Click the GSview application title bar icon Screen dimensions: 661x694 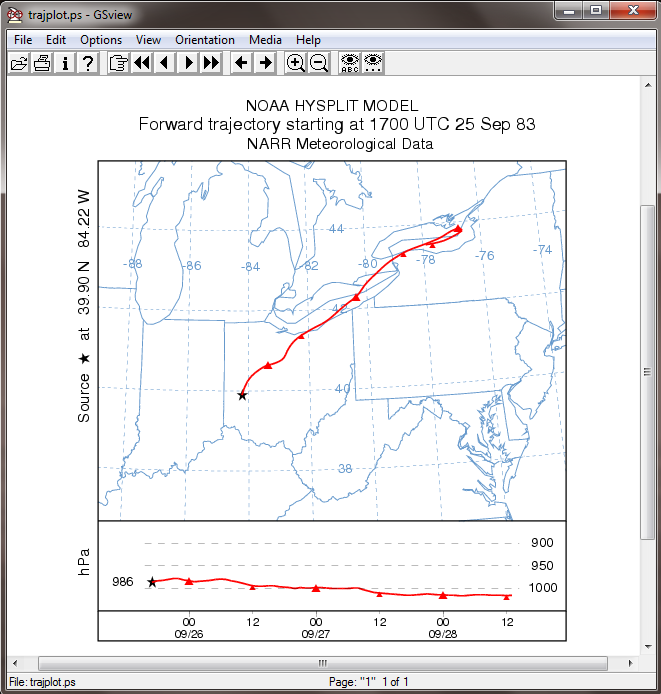pos(14,15)
